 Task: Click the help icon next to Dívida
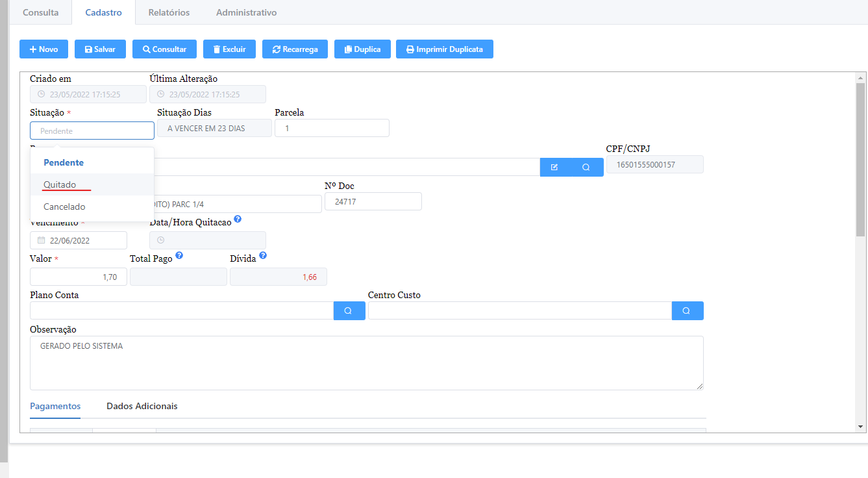point(263,256)
